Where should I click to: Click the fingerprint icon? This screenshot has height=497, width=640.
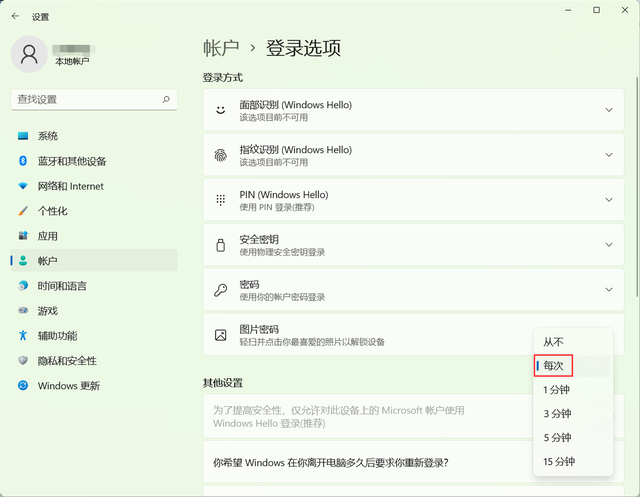tap(220, 155)
